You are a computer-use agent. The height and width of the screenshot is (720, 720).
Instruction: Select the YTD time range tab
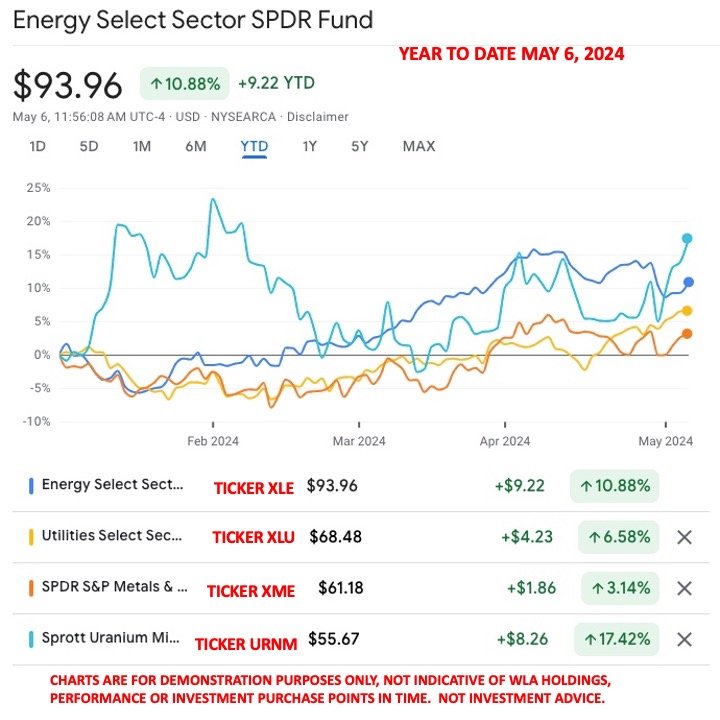tap(254, 146)
